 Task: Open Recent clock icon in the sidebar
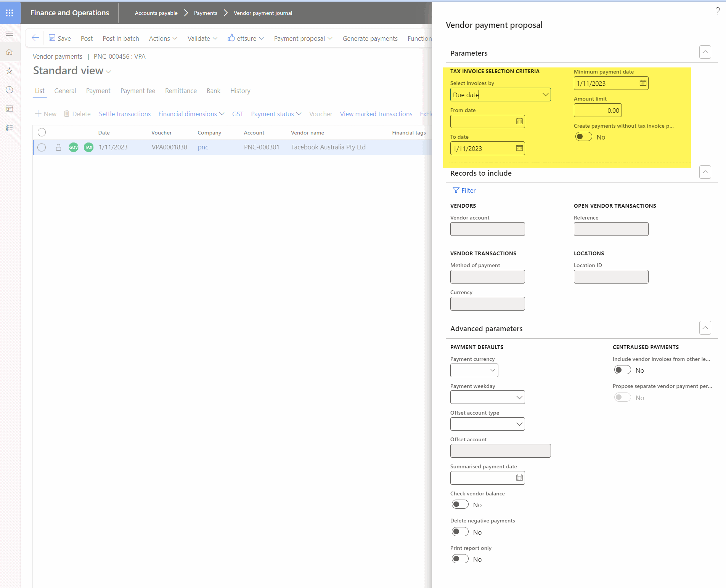coord(10,90)
